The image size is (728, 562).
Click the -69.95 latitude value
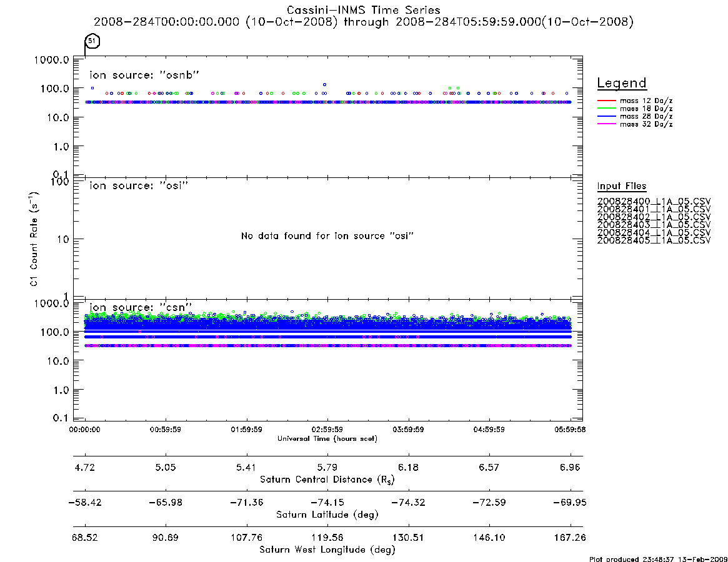click(x=570, y=503)
